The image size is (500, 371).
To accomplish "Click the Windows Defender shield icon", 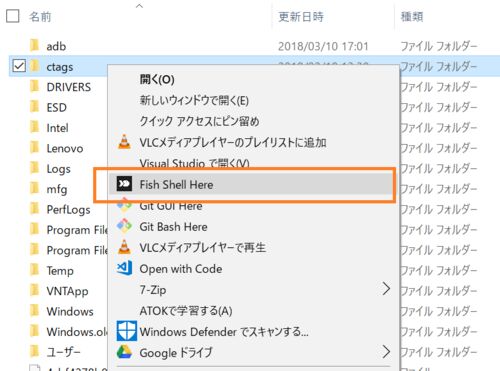I will point(126,331).
